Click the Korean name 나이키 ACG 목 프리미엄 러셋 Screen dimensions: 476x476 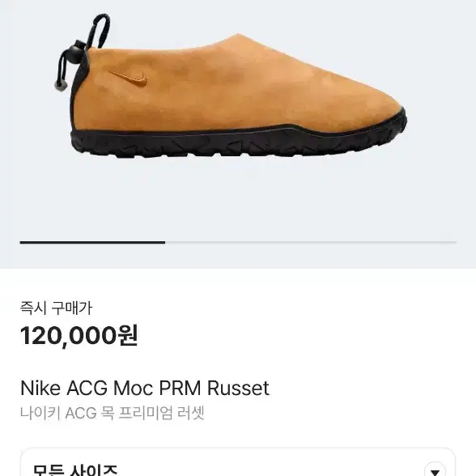click(113, 413)
